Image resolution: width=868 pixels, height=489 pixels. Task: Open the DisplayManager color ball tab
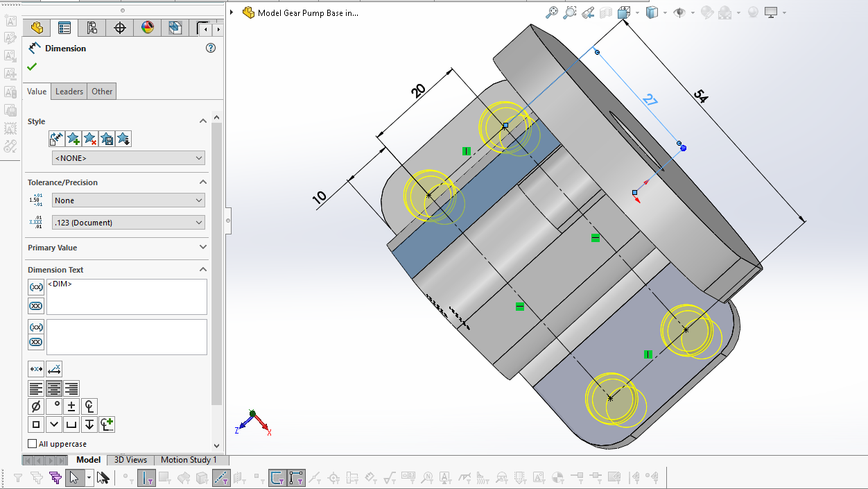coord(147,28)
